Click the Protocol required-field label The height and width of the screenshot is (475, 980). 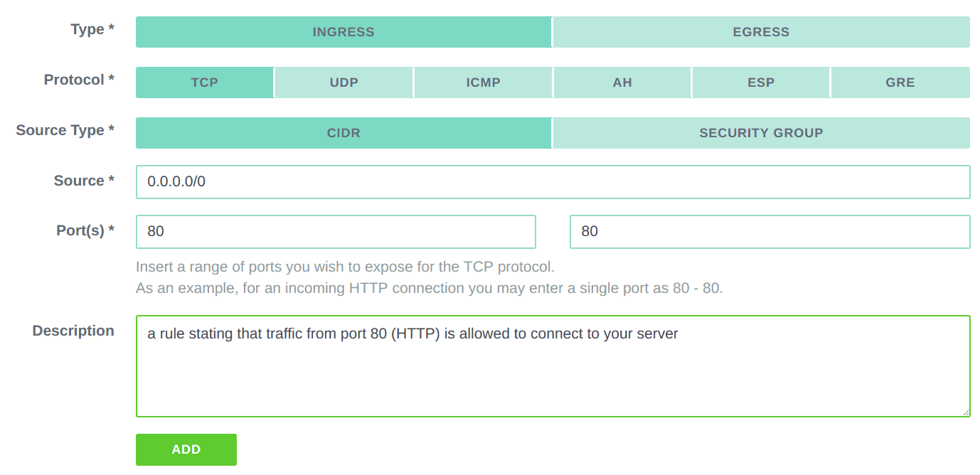pyautogui.click(x=79, y=80)
